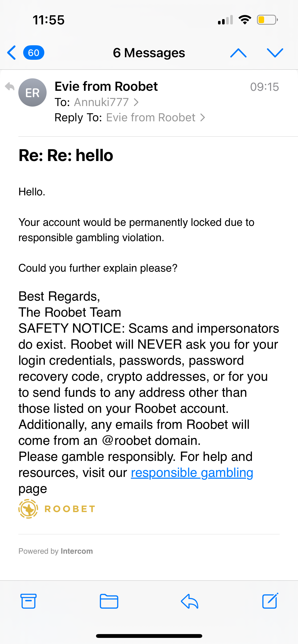Open the 60 unread messages badge
The width and height of the screenshot is (298, 644).
34,53
